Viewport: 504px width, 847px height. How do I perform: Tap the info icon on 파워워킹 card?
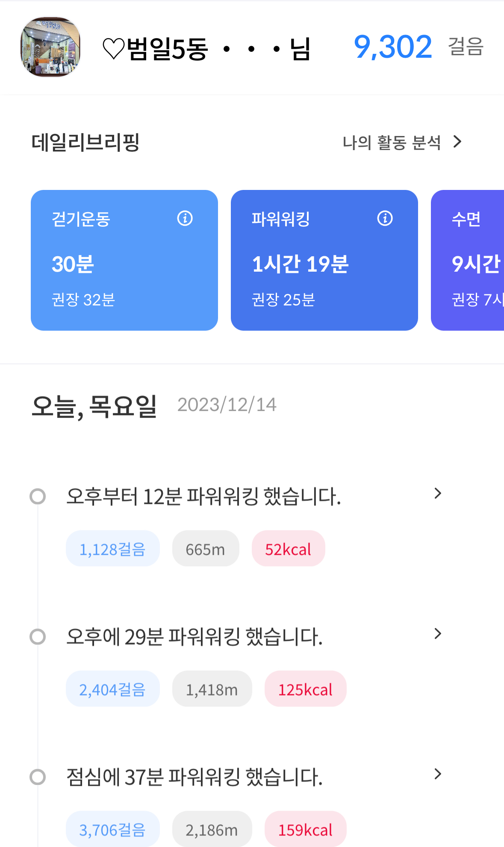pyautogui.click(x=385, y=218)
